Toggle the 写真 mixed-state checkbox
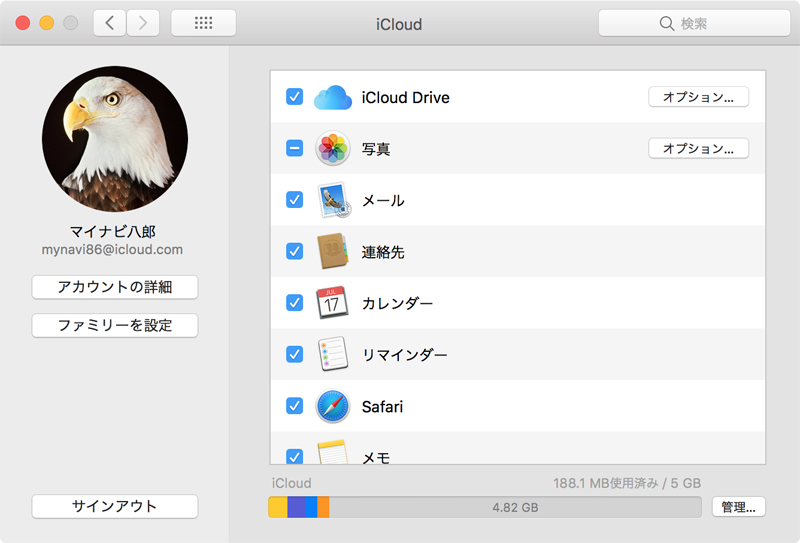 pos(294,148)
